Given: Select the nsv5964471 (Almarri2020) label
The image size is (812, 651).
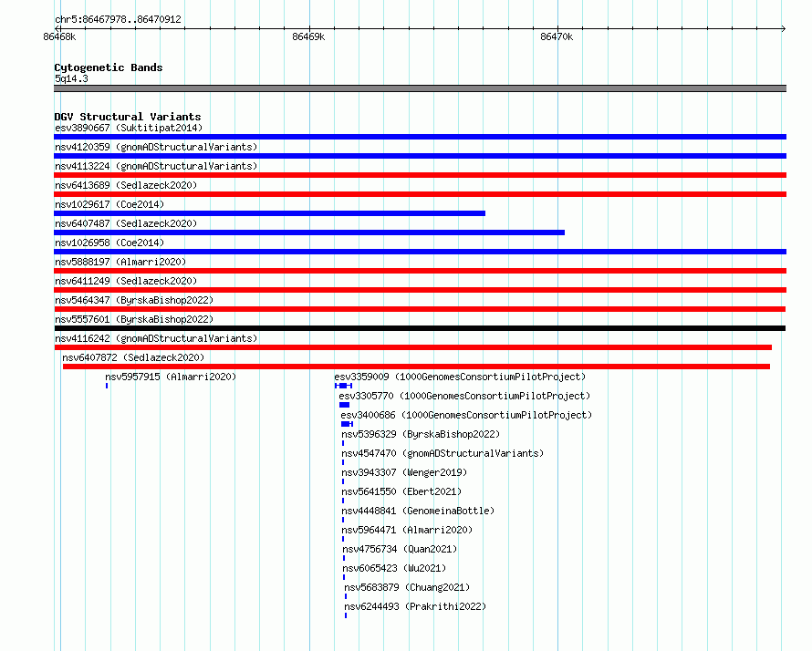Looking at the screenshot, I should pos(407,530).
